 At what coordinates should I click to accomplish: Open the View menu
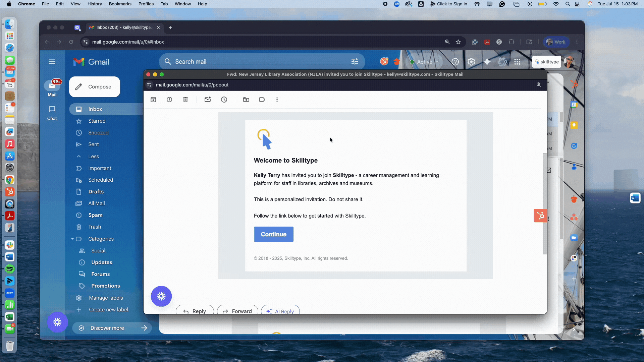click(x=75, y=4)
